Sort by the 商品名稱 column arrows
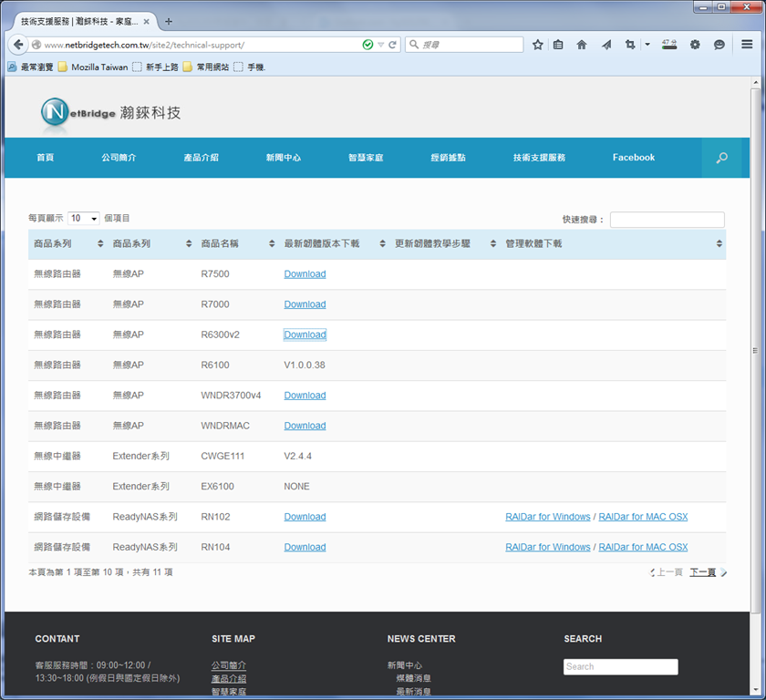The height and width of the screenshot is (700, 766). pyautogui.click(x=272, y=243)
